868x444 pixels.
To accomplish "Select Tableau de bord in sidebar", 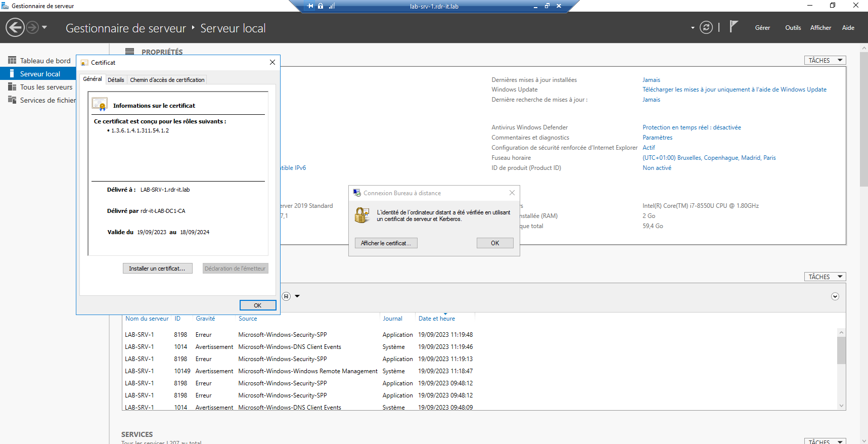I will point(45,61).
